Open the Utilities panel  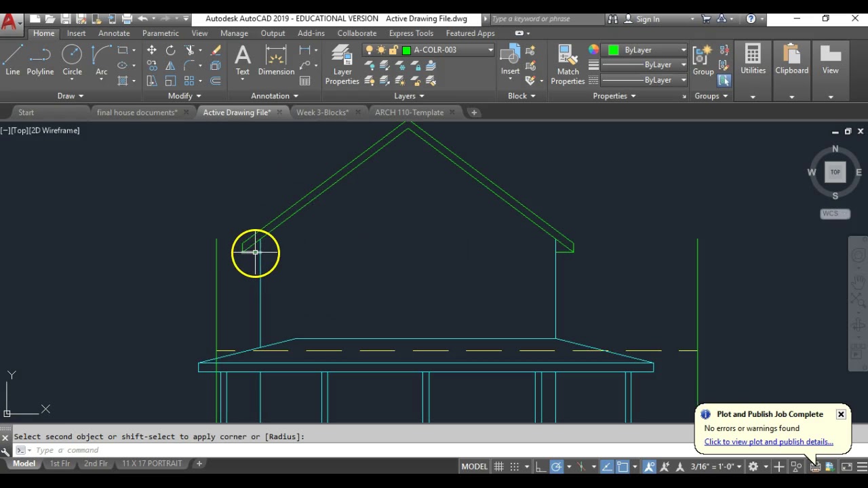[753, 60]
